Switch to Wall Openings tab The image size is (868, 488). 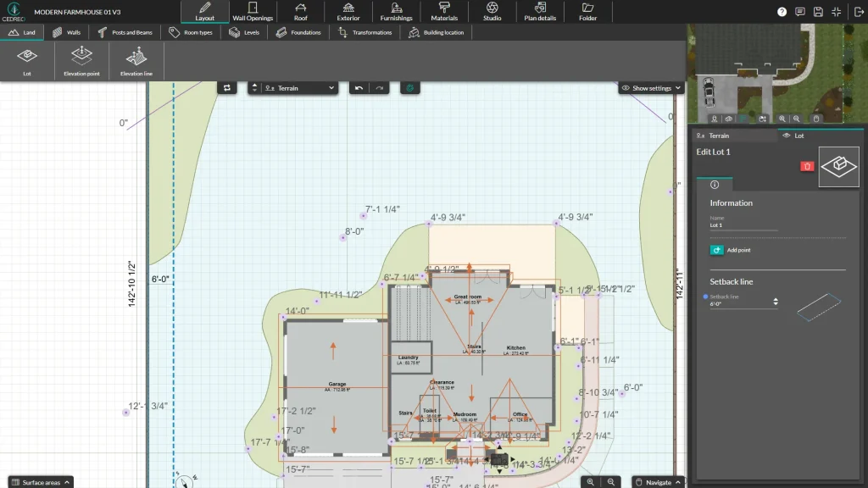(x=253, y=12)
